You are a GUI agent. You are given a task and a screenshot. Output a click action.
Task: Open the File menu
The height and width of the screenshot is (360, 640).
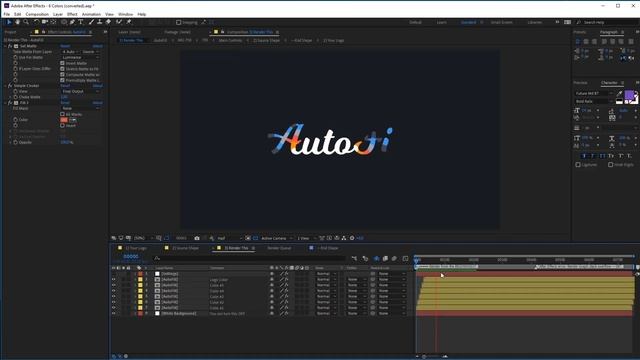[7, 14]
